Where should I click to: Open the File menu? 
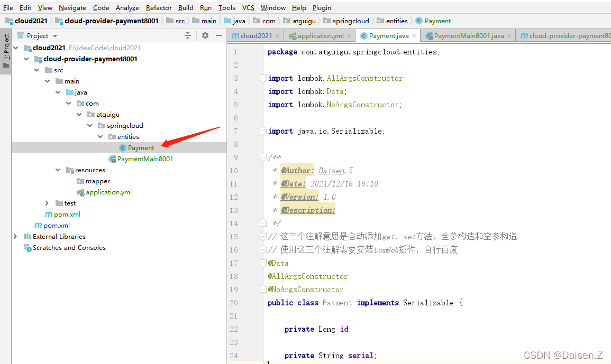[8, 7]
